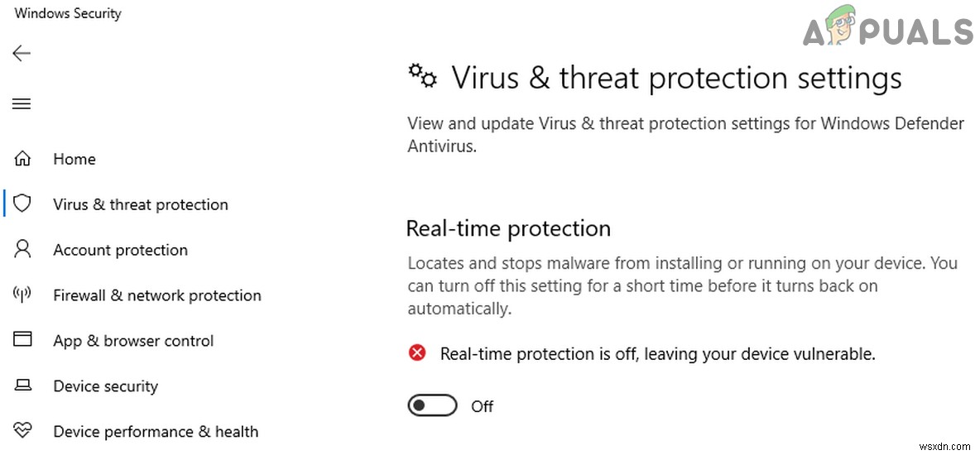Click the Firewall & network antenna icon
This screenshot has width=980, height=455.
23,295
